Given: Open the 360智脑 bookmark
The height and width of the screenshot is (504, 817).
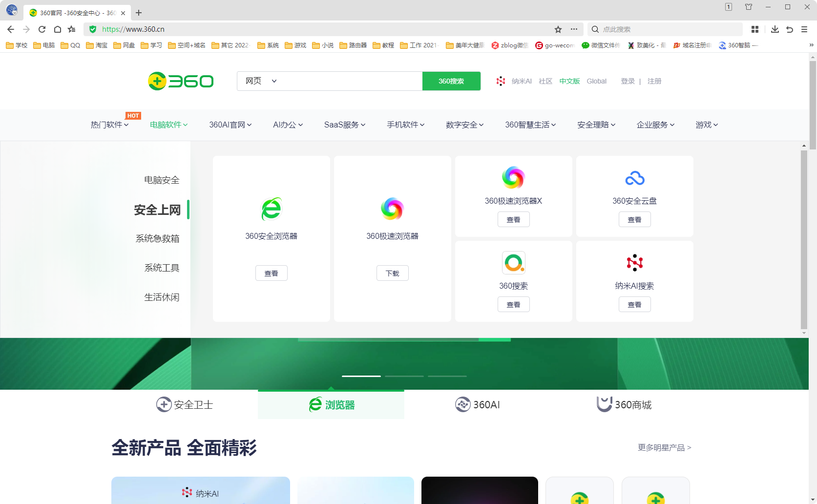Looking at the screenshot, I should [x=738, y=45].
